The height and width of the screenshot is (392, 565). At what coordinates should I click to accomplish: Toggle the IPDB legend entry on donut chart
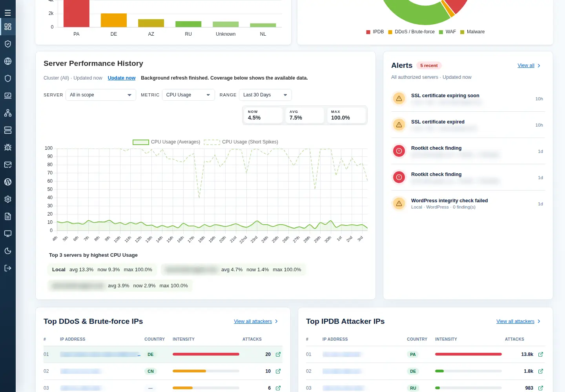[x=375, y=32]
